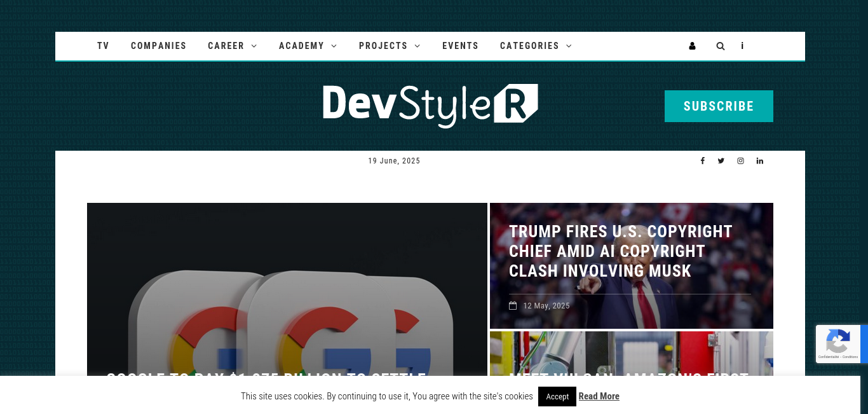Click the Subscribe button
This screenshot has width=868, height=414.
click(x=719, y=106)
